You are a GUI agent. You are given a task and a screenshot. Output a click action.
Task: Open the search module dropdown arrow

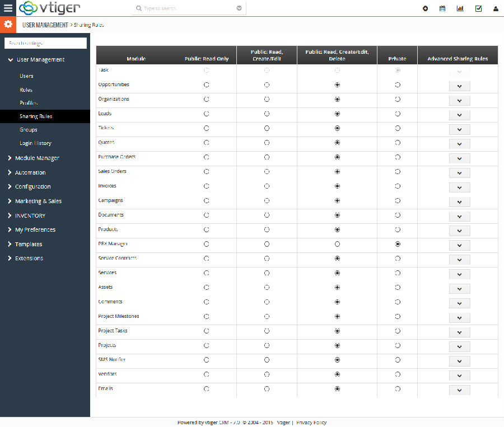(x=239, y=8)
